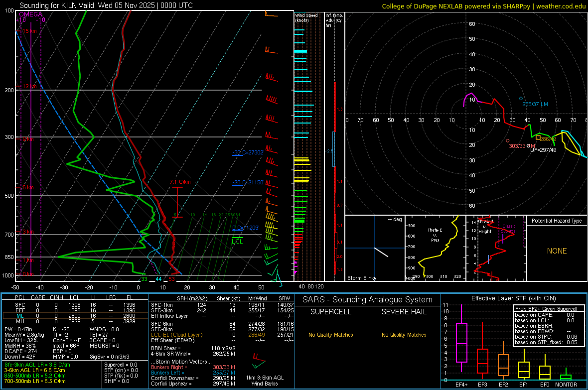Screen dimensions: 588x390
Task: Click the SigSvr = 0 m3/s3 value
Action: click(x=110, y=357)
